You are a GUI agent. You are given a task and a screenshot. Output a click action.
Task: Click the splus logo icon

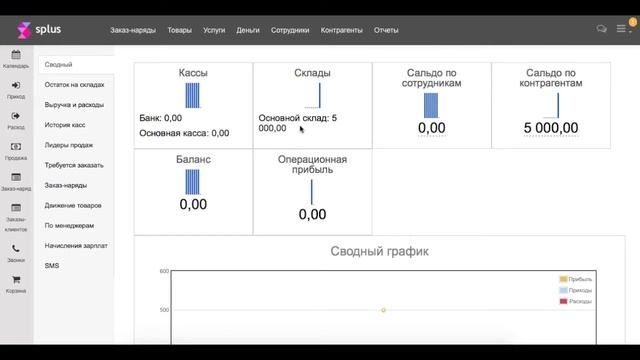[x=24, y=30]
